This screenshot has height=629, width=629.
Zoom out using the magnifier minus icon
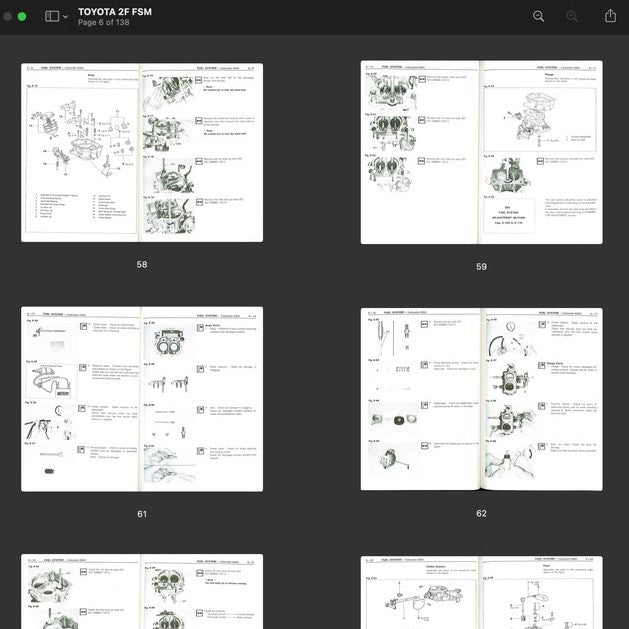(539, 16)
